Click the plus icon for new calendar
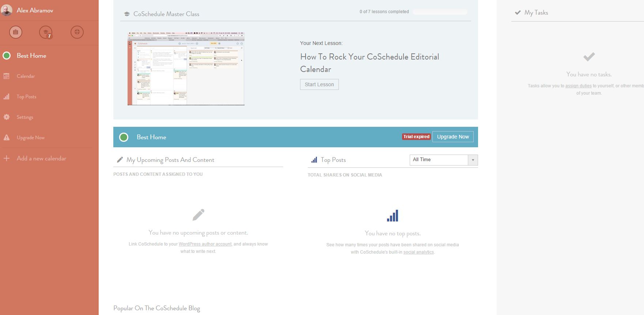 coord(7,158)
